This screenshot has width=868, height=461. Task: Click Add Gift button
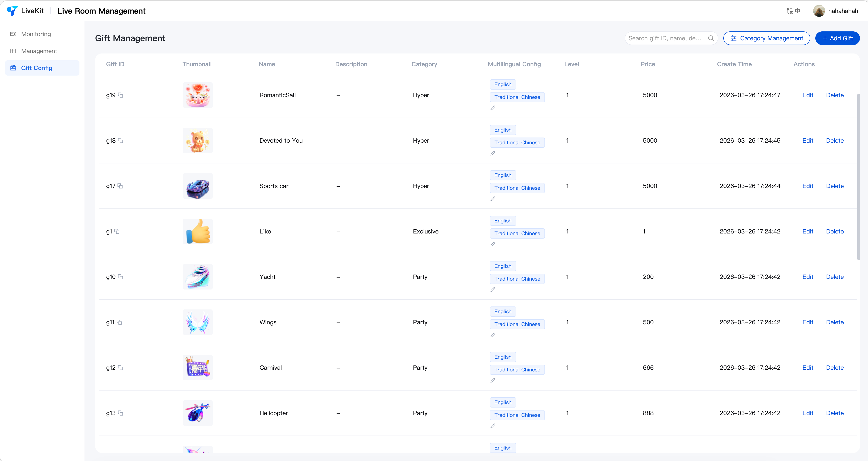(x=837, y=38)
